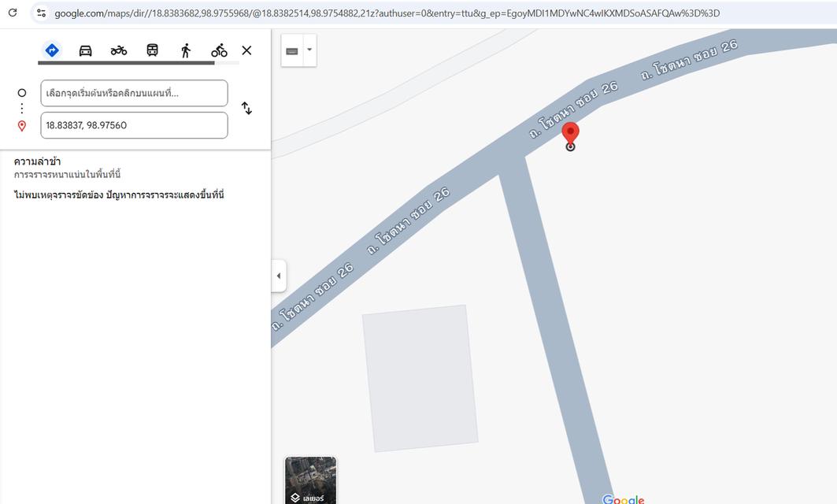Image resolution: width=837 pixels, height=504 pixels.
Task: Toggle the on-screen keyboard input tool
Action: pos(292,50)
